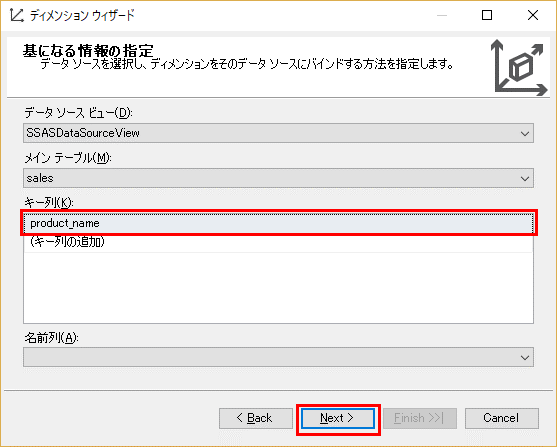
Task: Click the Dimension Wizard title bar icon
Action: coord(16,15)
